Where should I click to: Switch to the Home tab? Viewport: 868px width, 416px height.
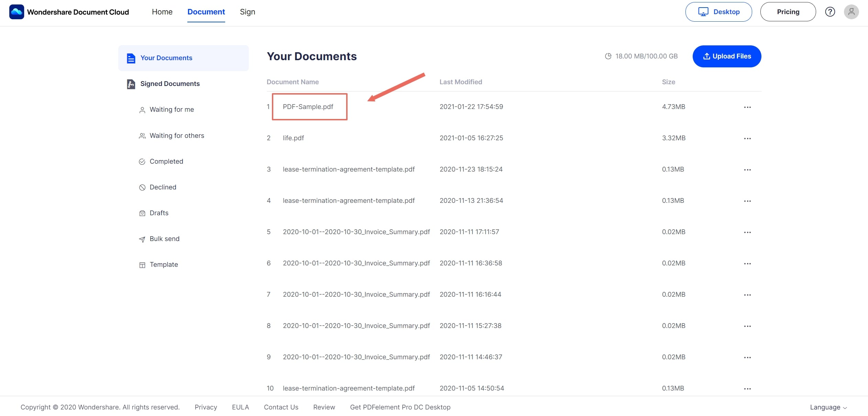162,12
